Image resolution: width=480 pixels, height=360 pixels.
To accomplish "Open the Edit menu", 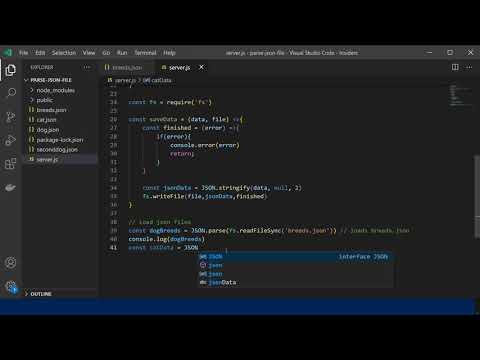I will click(40, 53).
